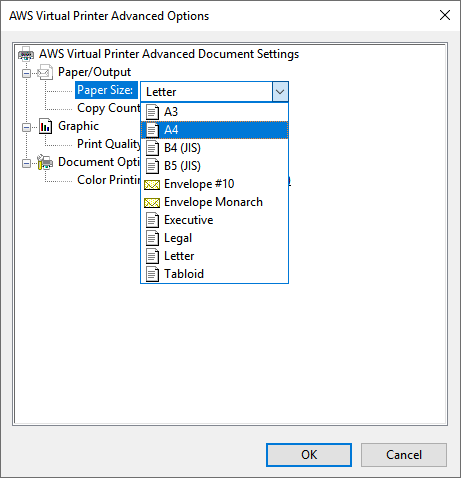This screenshot has width=461, height=478.
Task: Click the Paper Size combo box showing Letter
Action: [x=214, y=91]
